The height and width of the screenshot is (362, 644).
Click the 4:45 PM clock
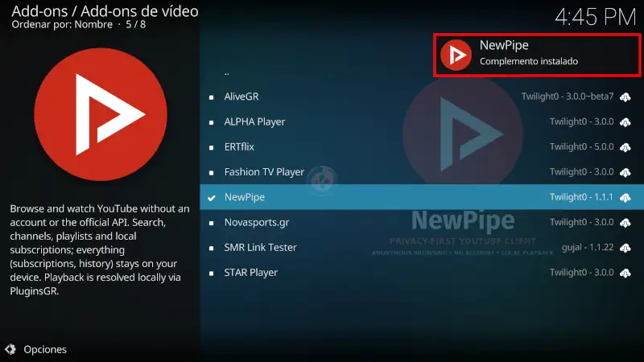595,17
